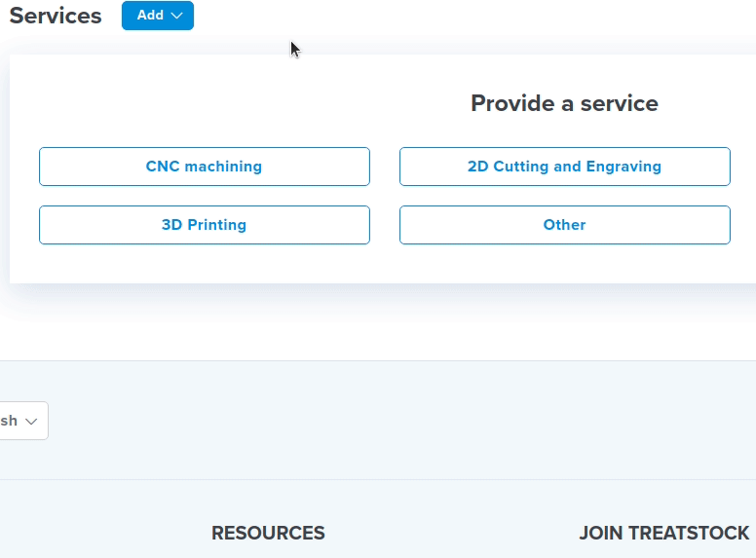The width and height of the screenshot is (756, 558).
Task: Expand the Add dropdown chevron arrow
Action: (176, 16)
